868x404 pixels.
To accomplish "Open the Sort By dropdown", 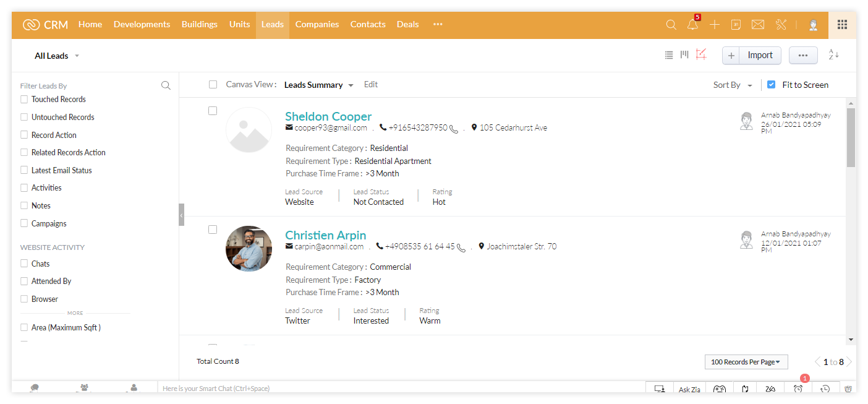I will point(733,85).
